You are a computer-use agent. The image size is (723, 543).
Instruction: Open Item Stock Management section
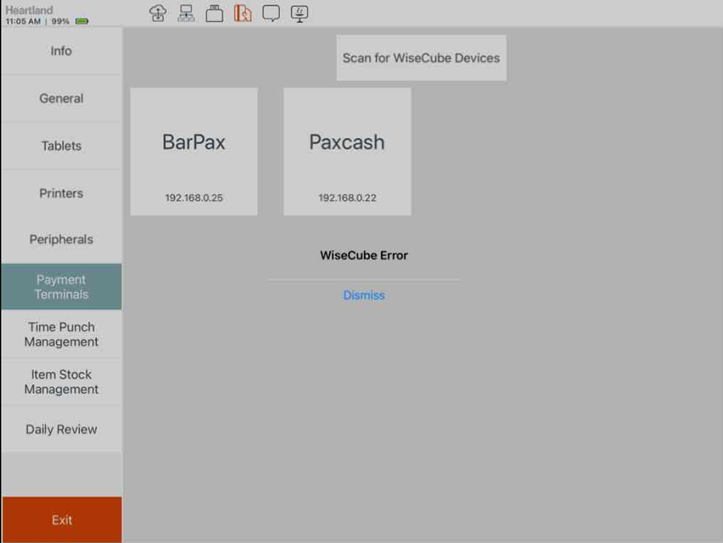point(61,382)
